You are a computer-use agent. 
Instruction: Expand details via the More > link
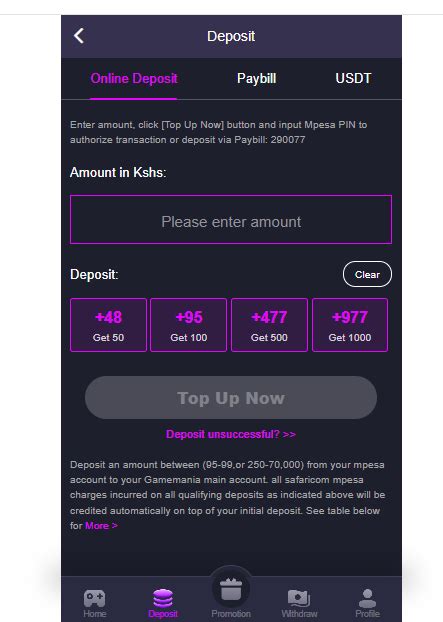pyautogui.click(x=101, y=526)
